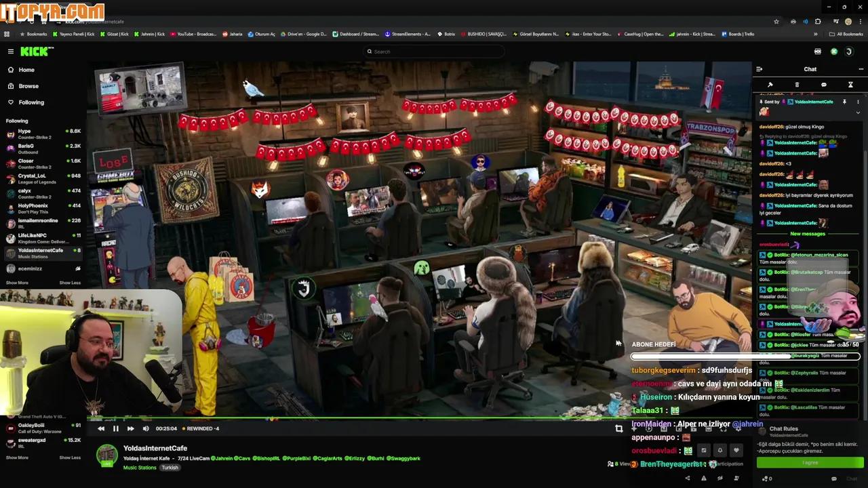Screen dimensions: 868x488
Task: Select the hourglass icon above chat messages
Action: 850,85
